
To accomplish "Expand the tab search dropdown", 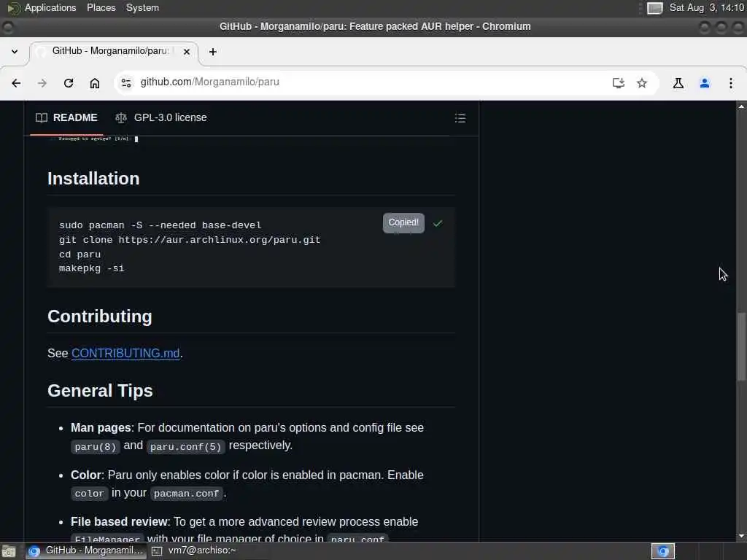I will click(x=15, y=52).
